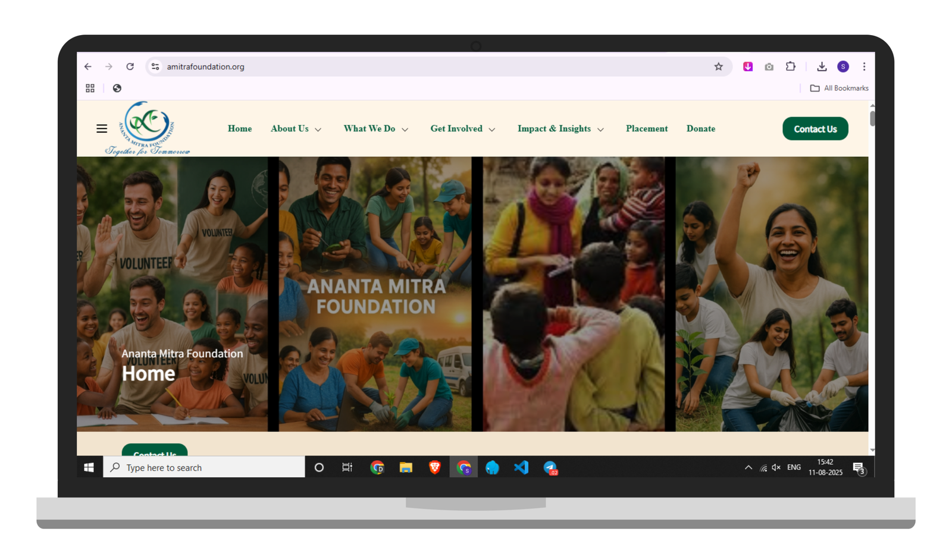This screenshot has width=952, height=560.
Task: View site information icon in address bar
Action: pos(155,67)
